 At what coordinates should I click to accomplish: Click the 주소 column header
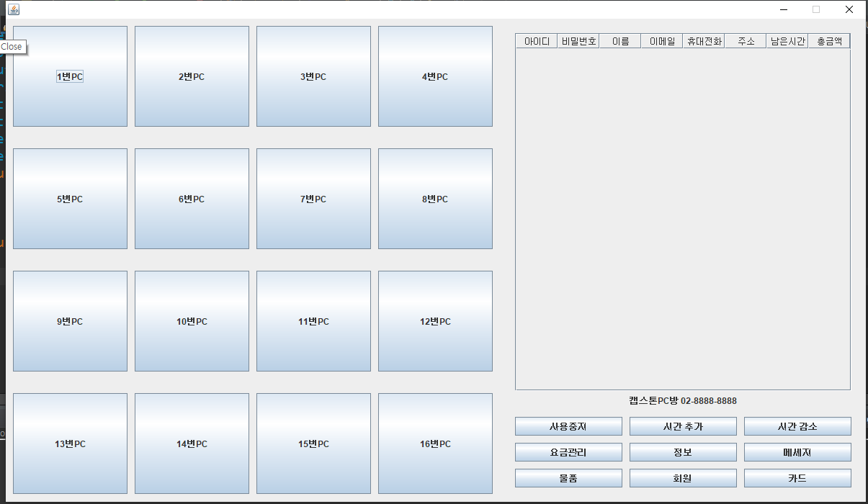pyautogui.click(x=746, y=42)
